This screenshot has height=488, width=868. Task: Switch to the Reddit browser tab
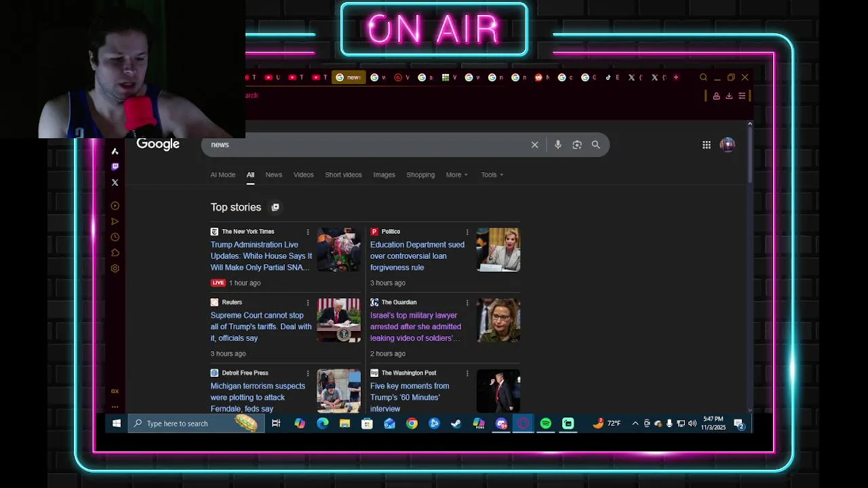point(541,77)
